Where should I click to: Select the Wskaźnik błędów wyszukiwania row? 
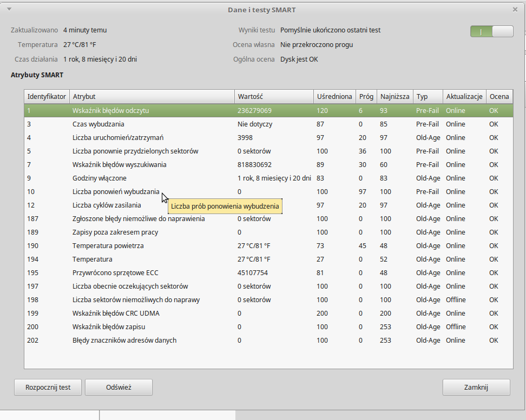point(268,164)
